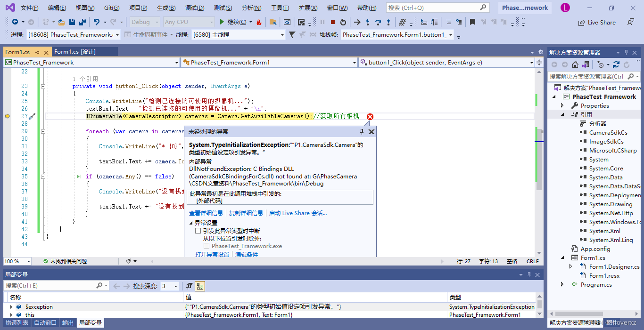Expand the $exception variable row
Viewport: 644px width, 330px height.
click(x=12, y=306)
